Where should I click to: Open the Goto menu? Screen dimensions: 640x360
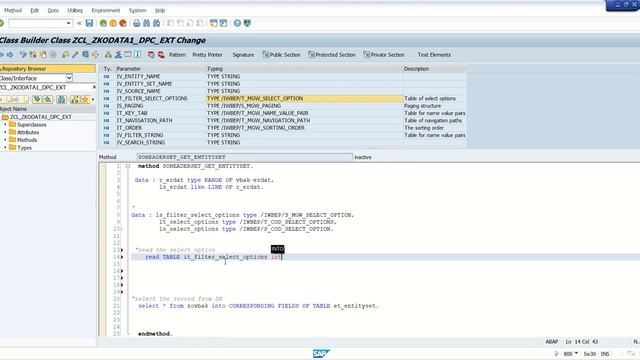click(53, 11)
